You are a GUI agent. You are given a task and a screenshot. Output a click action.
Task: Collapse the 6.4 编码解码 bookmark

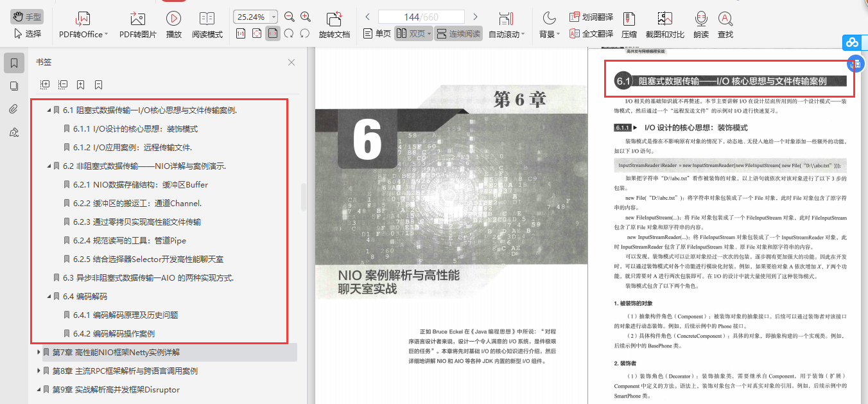pos(48,297)
